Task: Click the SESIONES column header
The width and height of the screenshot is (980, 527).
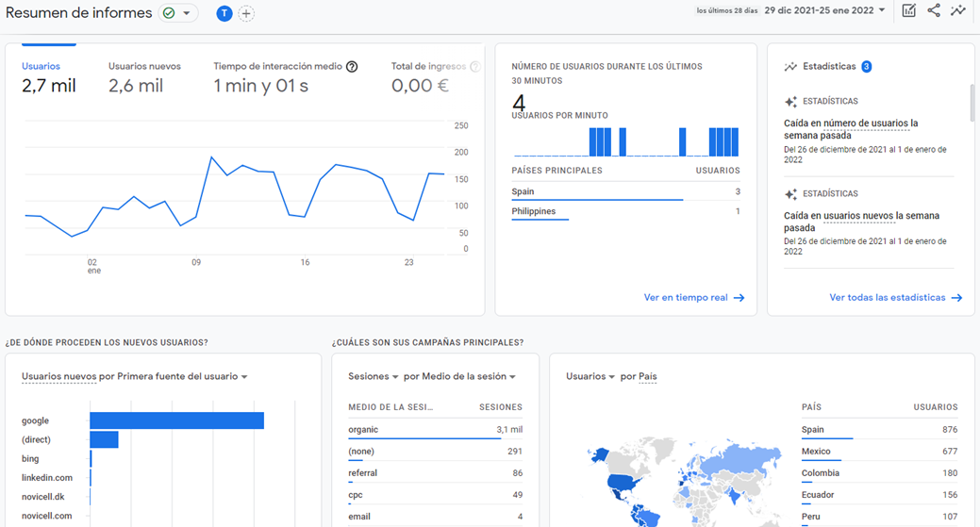Action: (x=501, y=407)
